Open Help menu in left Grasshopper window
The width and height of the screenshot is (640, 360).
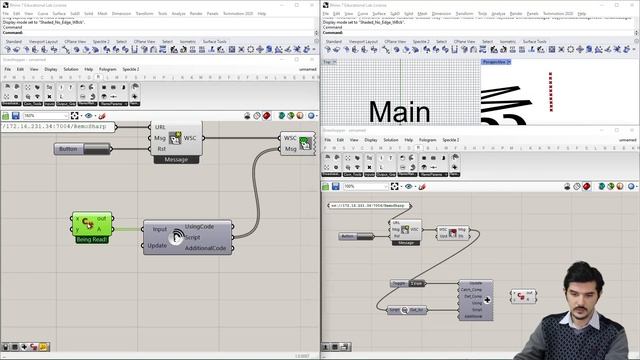pos(89,69)
